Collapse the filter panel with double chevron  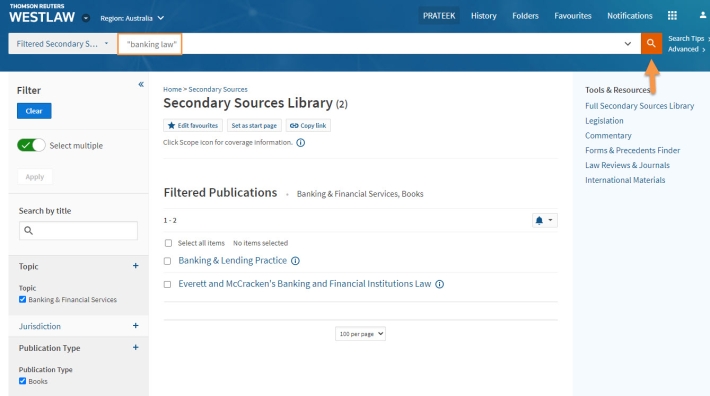(141, 84)
